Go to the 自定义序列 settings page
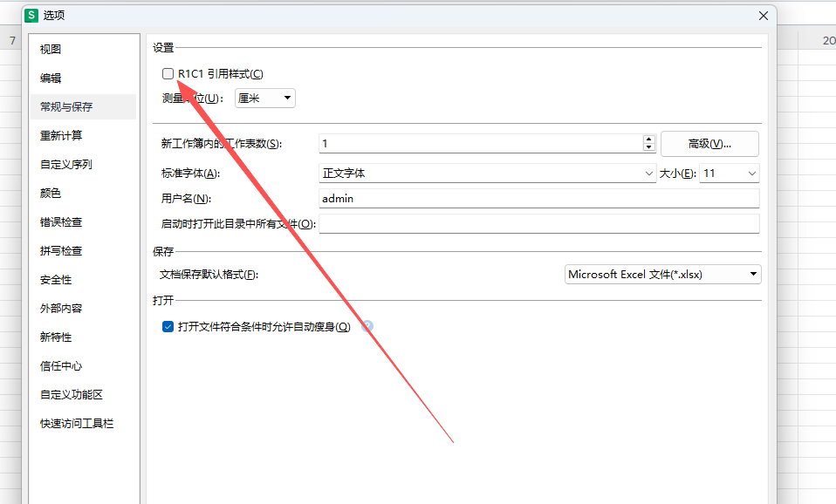This screenshot has width=836, height=504. [x=65, y=165]
